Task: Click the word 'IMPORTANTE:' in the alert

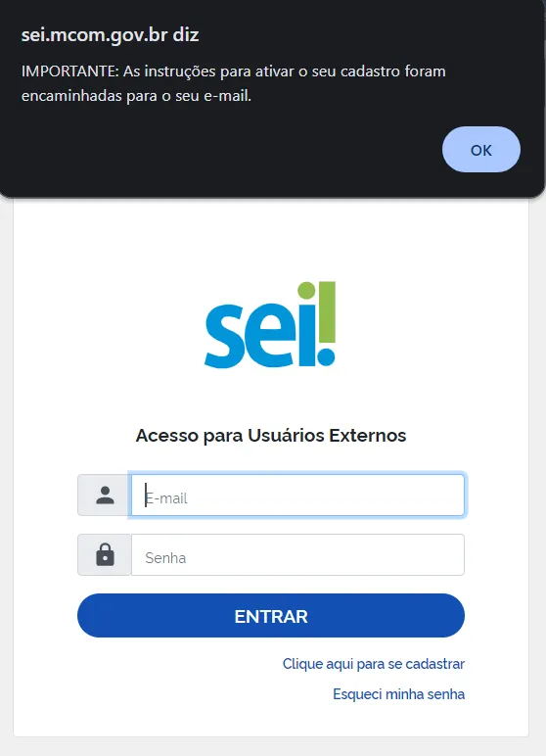Action: click(x=69, y=71)
